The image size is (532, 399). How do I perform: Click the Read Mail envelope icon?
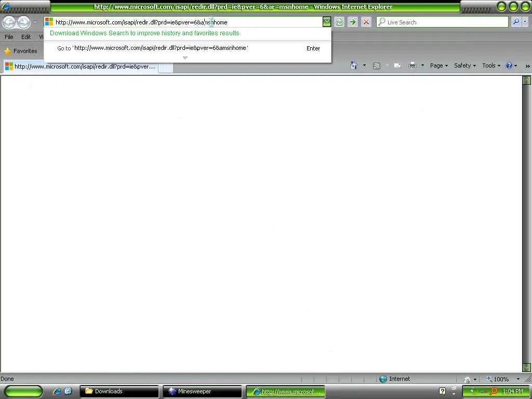[x=397, y=65]
